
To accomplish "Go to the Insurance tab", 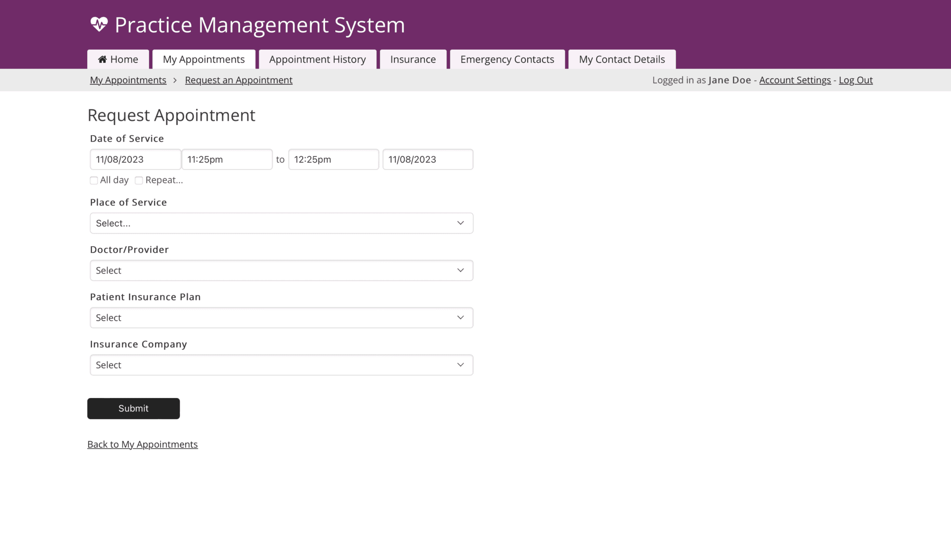I will [412, 59].
